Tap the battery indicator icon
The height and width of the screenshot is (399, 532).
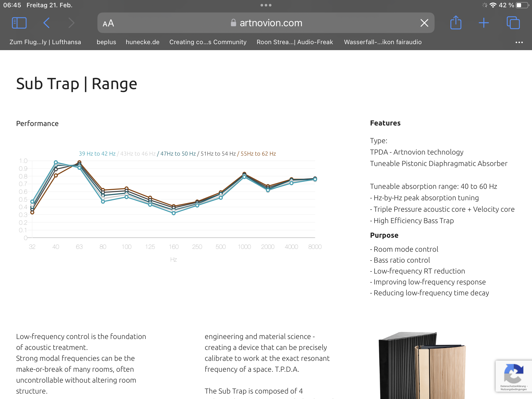[522, 5]
